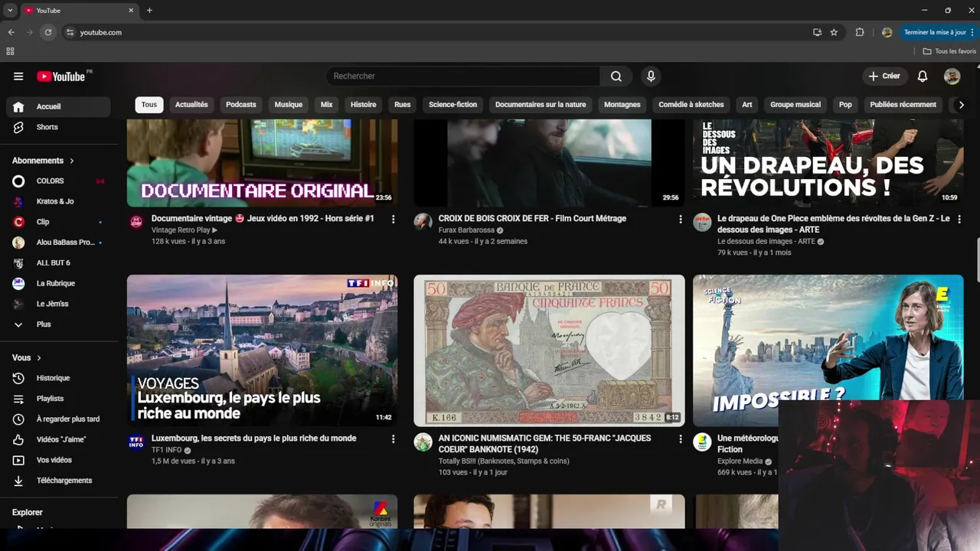Click the ARTE channel avatar
980x551 pixels.
point(702,222)
